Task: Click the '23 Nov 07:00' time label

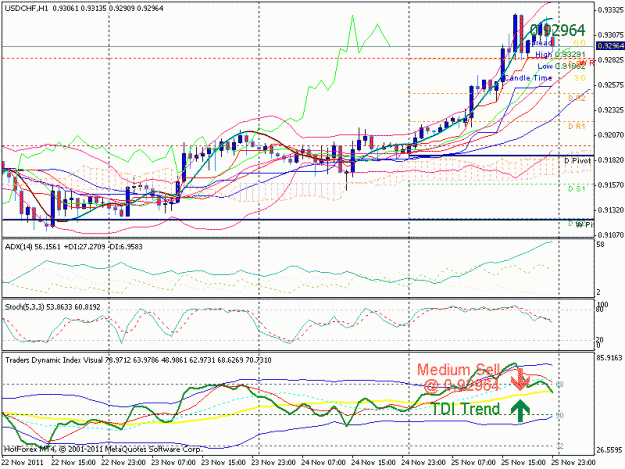Action: tap(174, 463)
